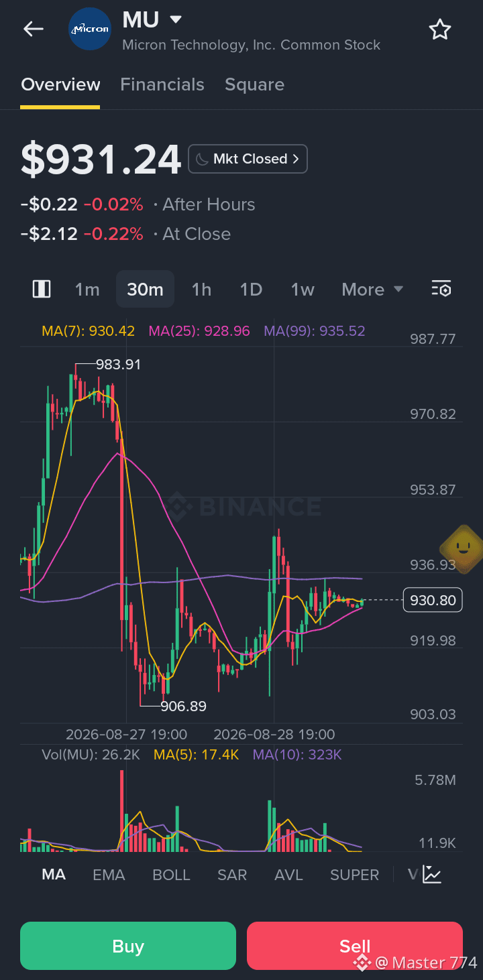Select the 30m timeframe
483x980 pixels.
[x=145, y=290]
